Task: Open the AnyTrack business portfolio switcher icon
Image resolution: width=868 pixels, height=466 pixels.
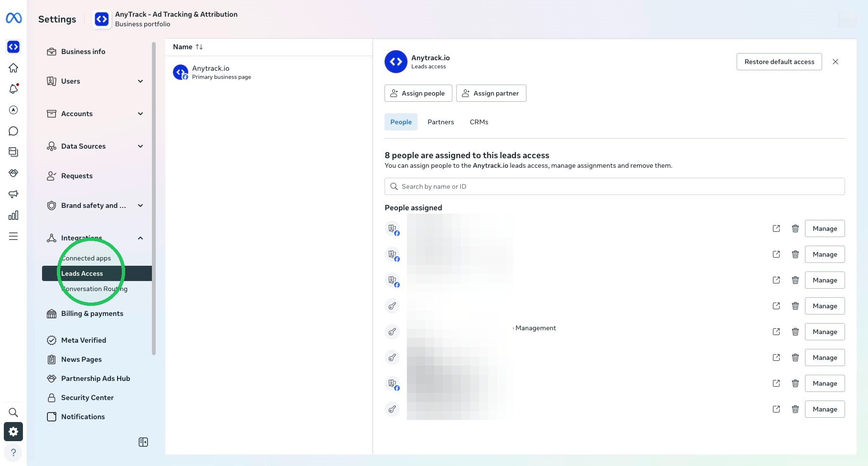Action: 13,47
